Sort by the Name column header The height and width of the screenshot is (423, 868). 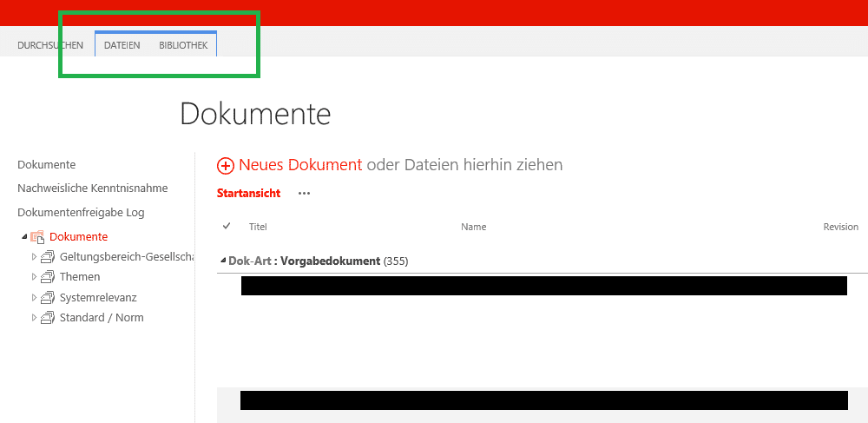point(473,227)
